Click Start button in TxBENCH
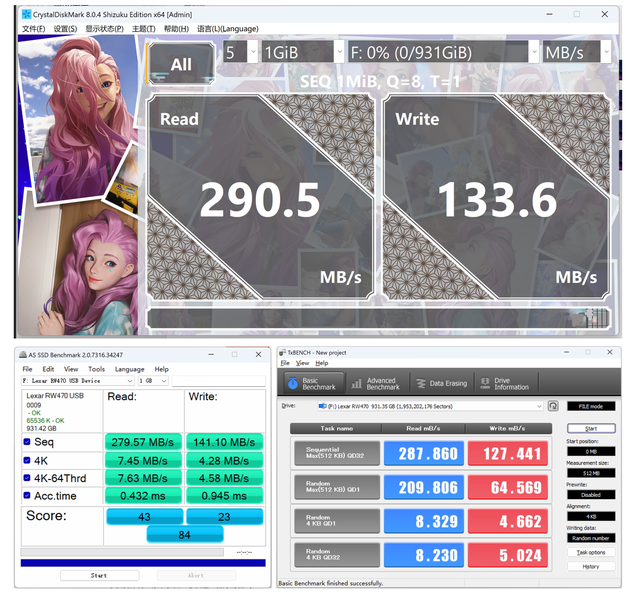The image size is (640, 593). click(591, 428)
